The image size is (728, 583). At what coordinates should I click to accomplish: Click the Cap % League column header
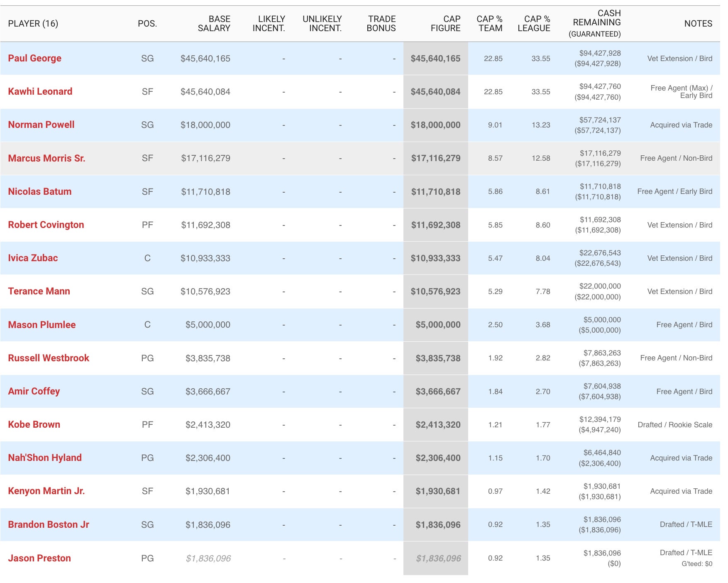pyautogui.click(x=534, y=24)
